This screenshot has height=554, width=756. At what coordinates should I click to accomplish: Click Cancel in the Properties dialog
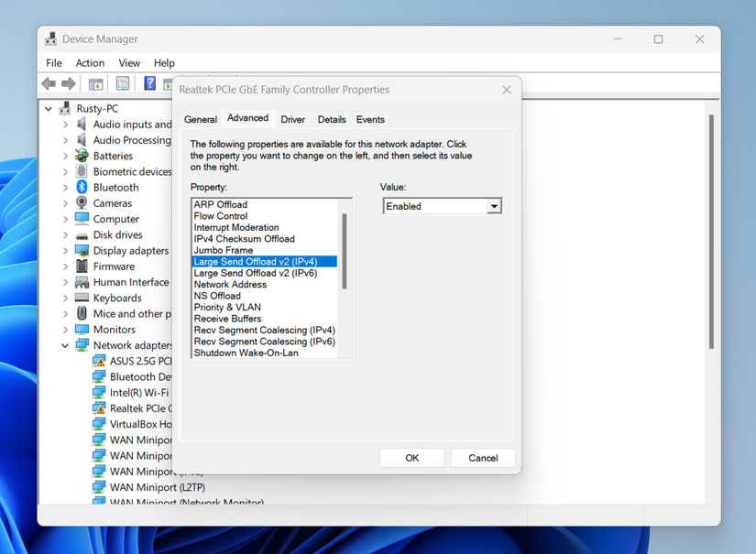pos(483,458)
